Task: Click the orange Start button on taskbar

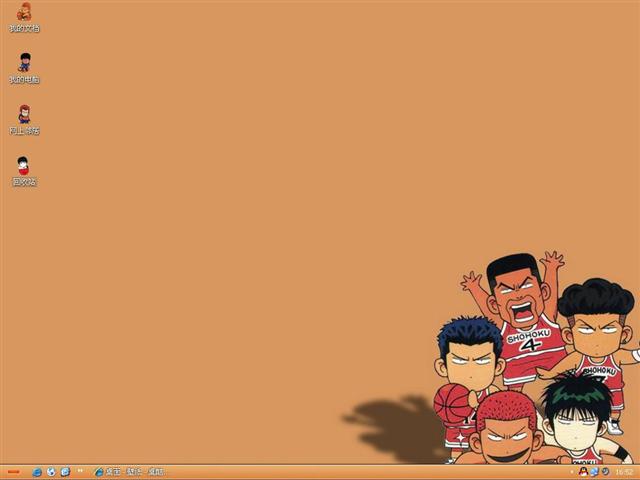Action: 13,472
